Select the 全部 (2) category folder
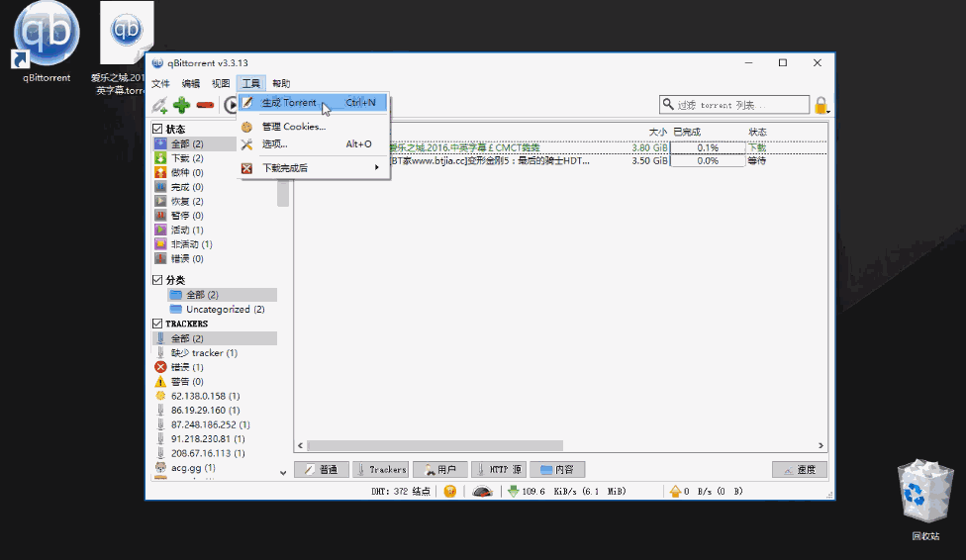The image size is (966, 560). click(222, 295)
